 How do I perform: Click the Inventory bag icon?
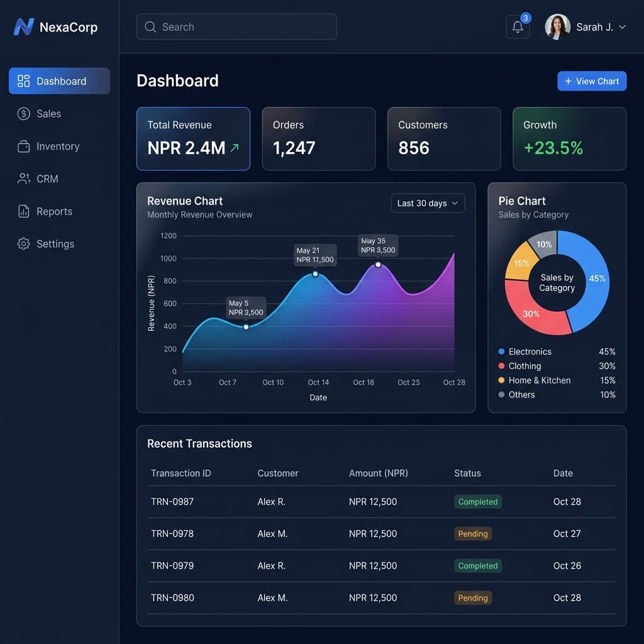[23, 146]
